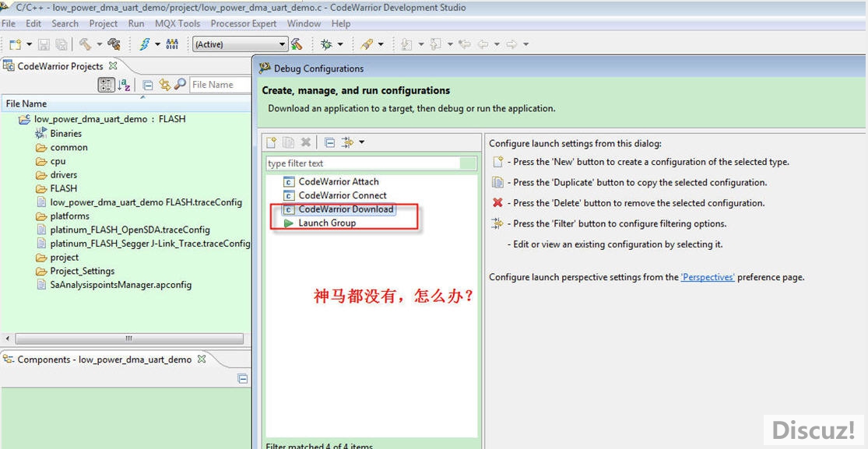Open the filter options dropdown arrow in dialog

click(361, 142)
